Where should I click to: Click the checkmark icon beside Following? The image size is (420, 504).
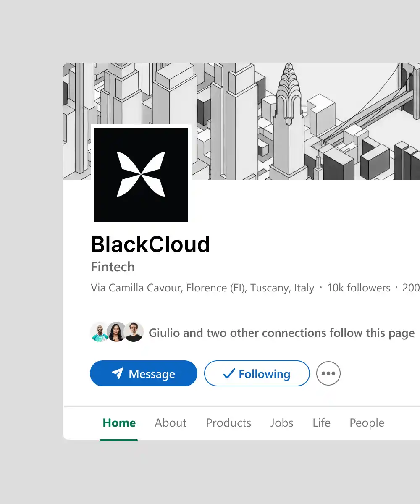229,373
